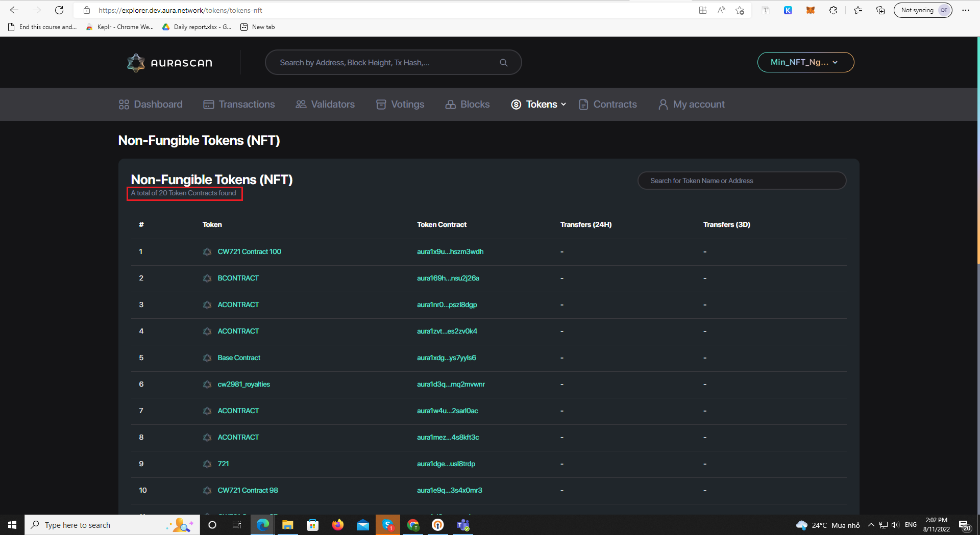The image size is (980, 535).
Task: Click the Windows taskbar search box
Action: 112,525
